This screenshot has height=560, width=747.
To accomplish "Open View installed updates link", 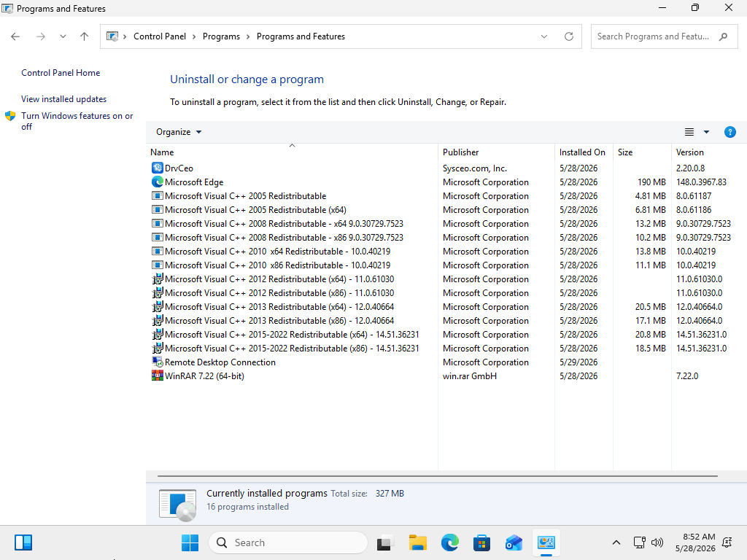I will pos(64,99).
